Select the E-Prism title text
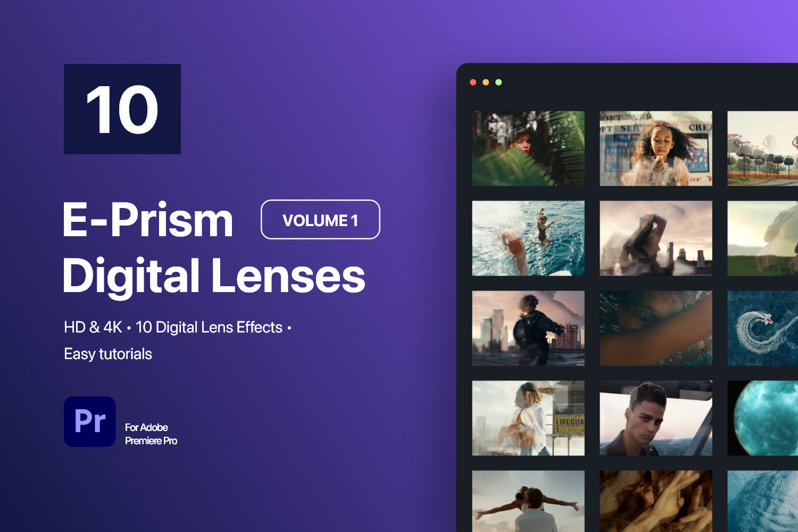Viewport: 798px width, 532px height. [x=148, y=219]
